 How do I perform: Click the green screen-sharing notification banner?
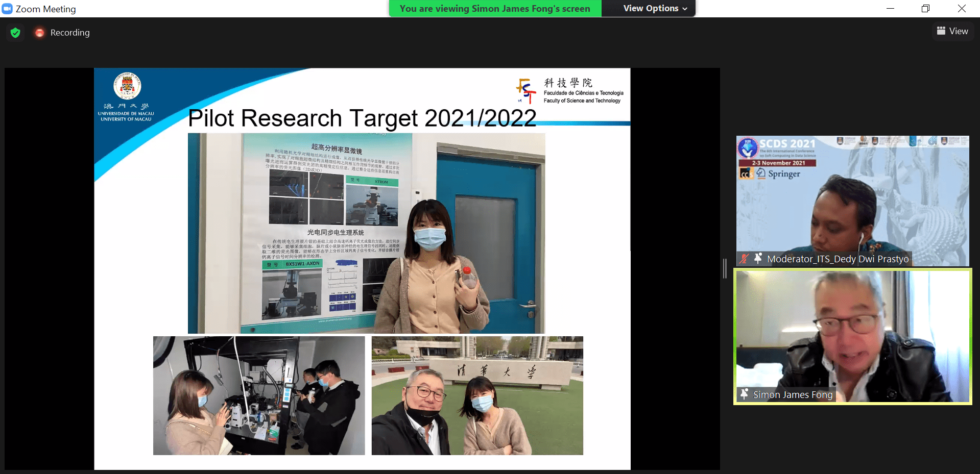click(x=495, y=9)
